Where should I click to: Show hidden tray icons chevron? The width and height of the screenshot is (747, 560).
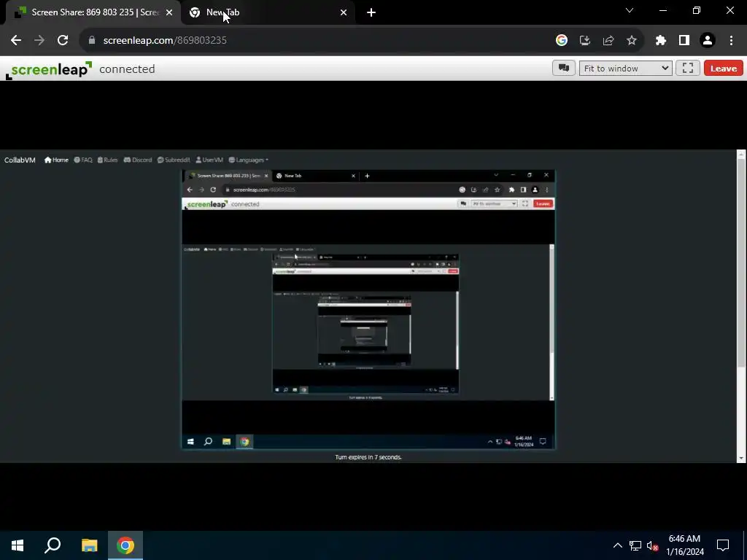click(617, 545)
